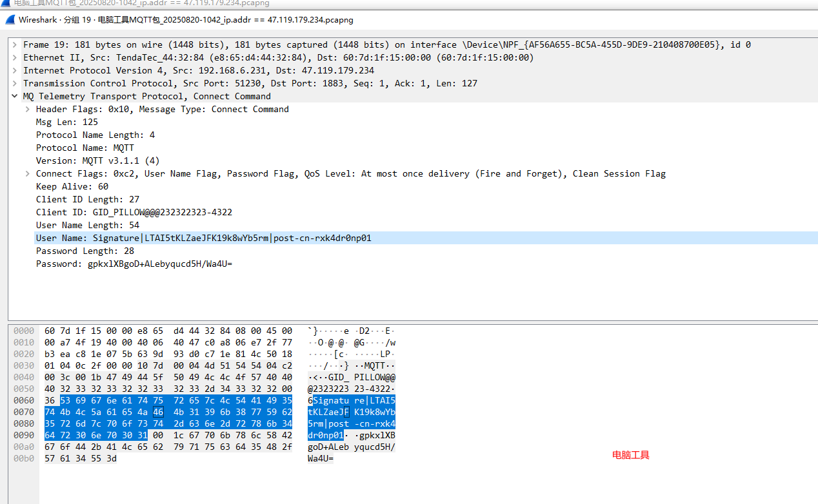Select the 'Version: MQTT v3.1.1 (4)' field

[98, 161]
